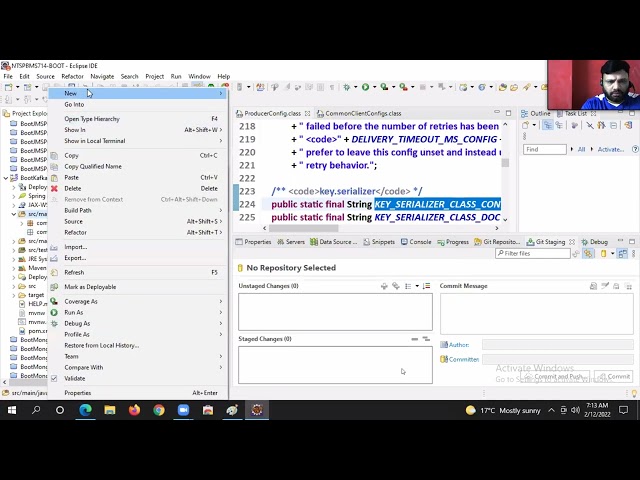This screenshot has height=480, width=640.
Task: Choose Refresh from context menu
Action: tap(138, 273)
